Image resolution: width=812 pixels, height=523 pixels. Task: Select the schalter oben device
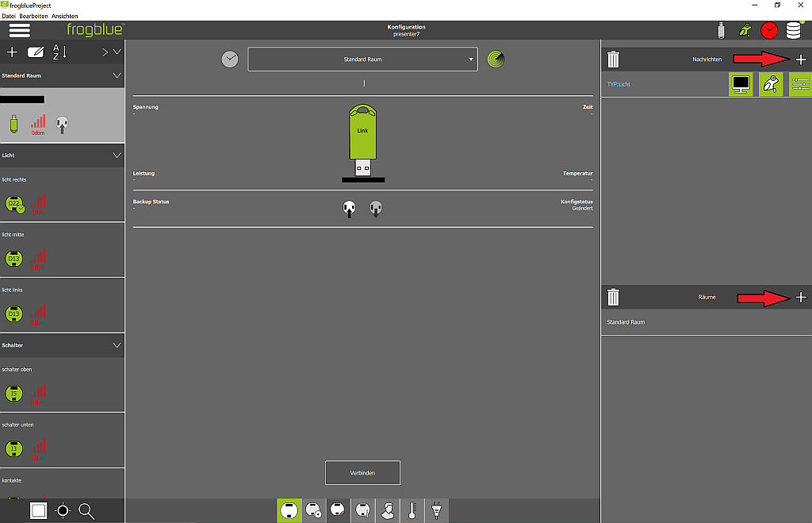62,385
